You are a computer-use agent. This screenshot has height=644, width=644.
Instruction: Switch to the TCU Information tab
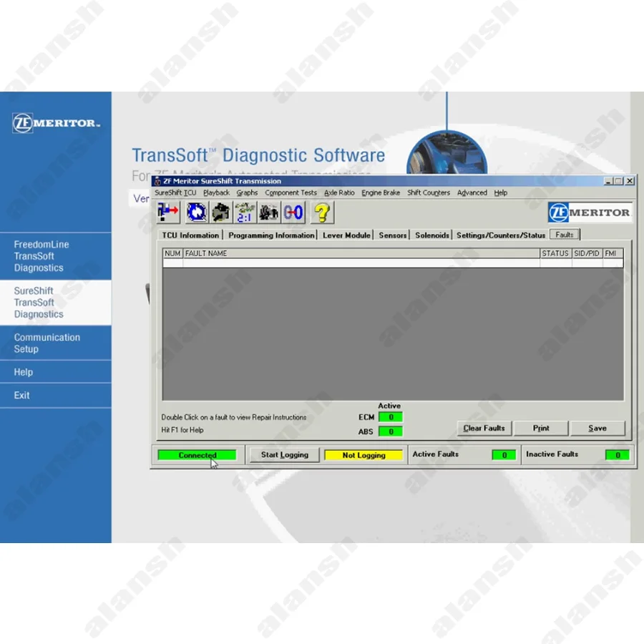(x=190, y=235)
